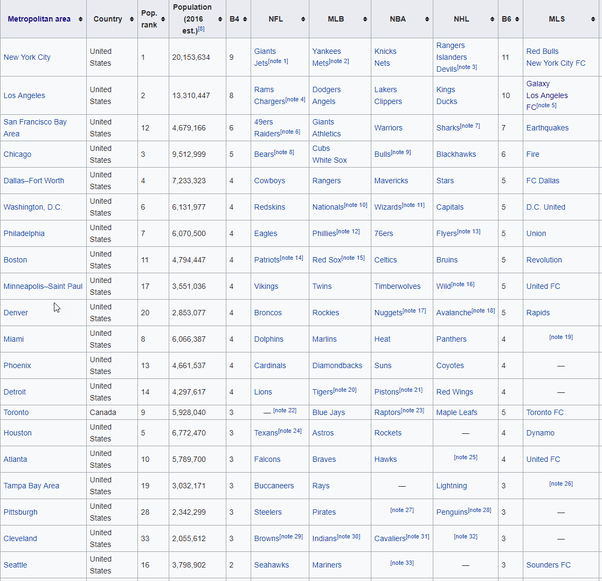
Task: Click the Celtics team link
Action: pos(385,260)
